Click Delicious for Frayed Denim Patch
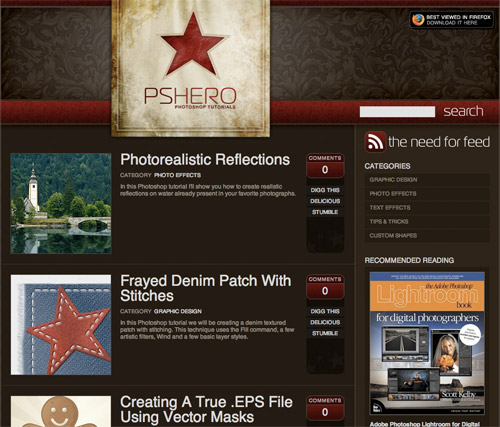Image resolution: width=500 pixels, height=427 pixels. coord(325,322)
